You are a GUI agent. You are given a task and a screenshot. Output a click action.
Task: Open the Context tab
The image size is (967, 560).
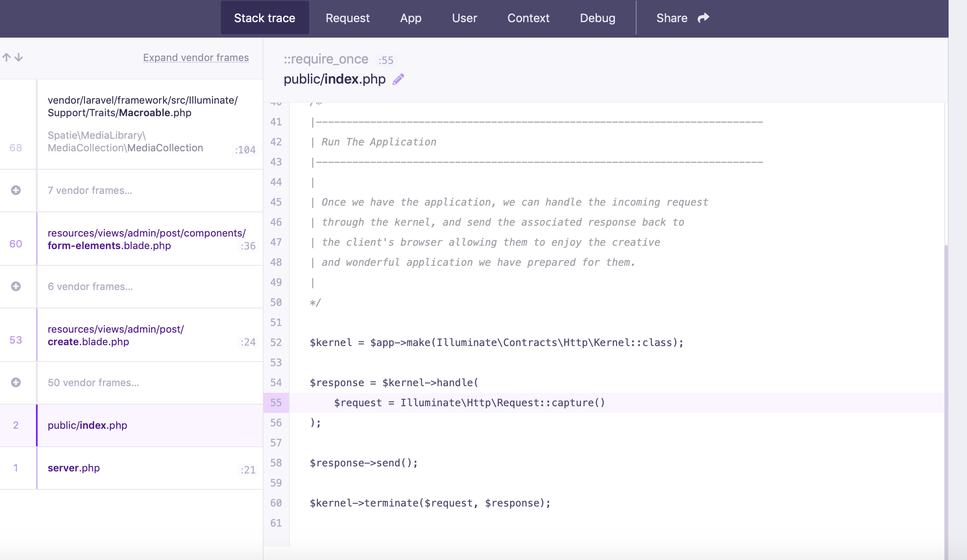(528, 18)
